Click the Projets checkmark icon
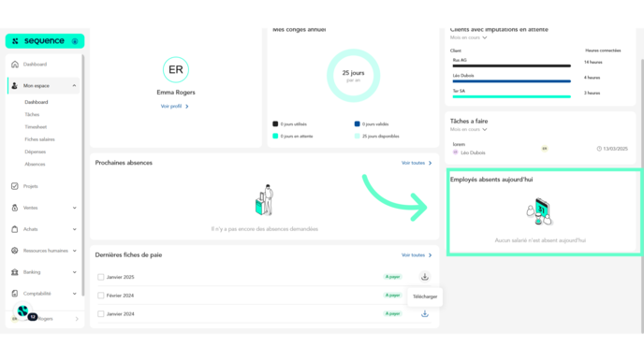644x362 pixels. (15, 186)
